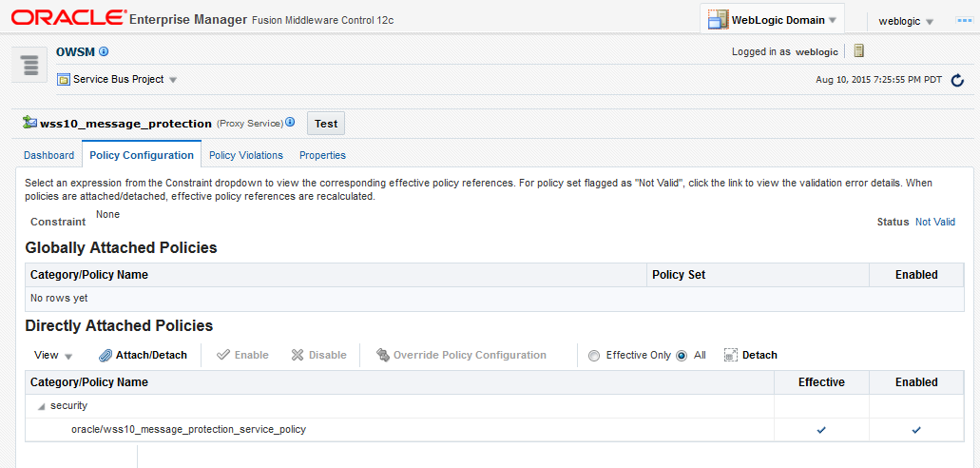Viewport: 980px width, 468px height.
Task: Click the Enable checkmark icon
Action: [223, 355]
